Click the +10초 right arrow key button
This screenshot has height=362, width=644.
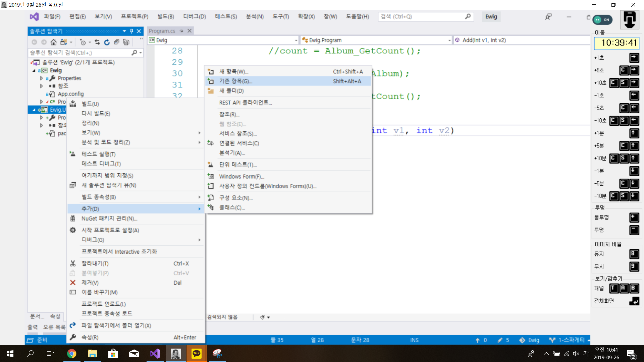tap(634, 83)
